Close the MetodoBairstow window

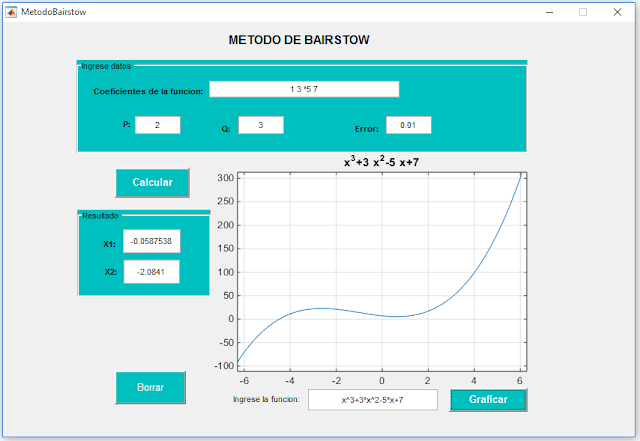point(617,12)
